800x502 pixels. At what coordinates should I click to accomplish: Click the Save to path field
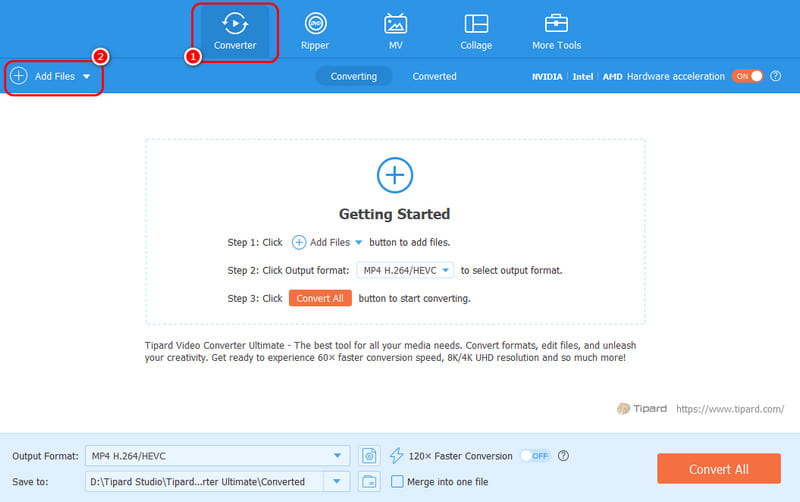(x=204, y=482)
